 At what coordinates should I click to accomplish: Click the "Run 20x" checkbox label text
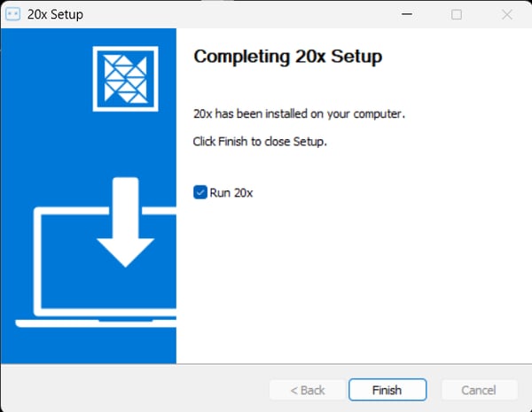pos(231,192)
